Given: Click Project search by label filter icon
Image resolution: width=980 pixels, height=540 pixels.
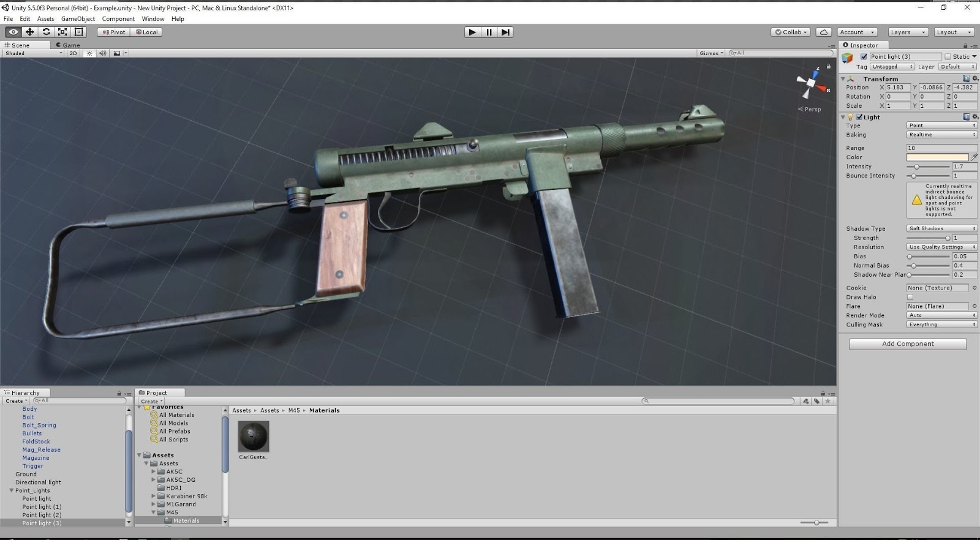Looking at the screenshot, I should coord(817,401).
